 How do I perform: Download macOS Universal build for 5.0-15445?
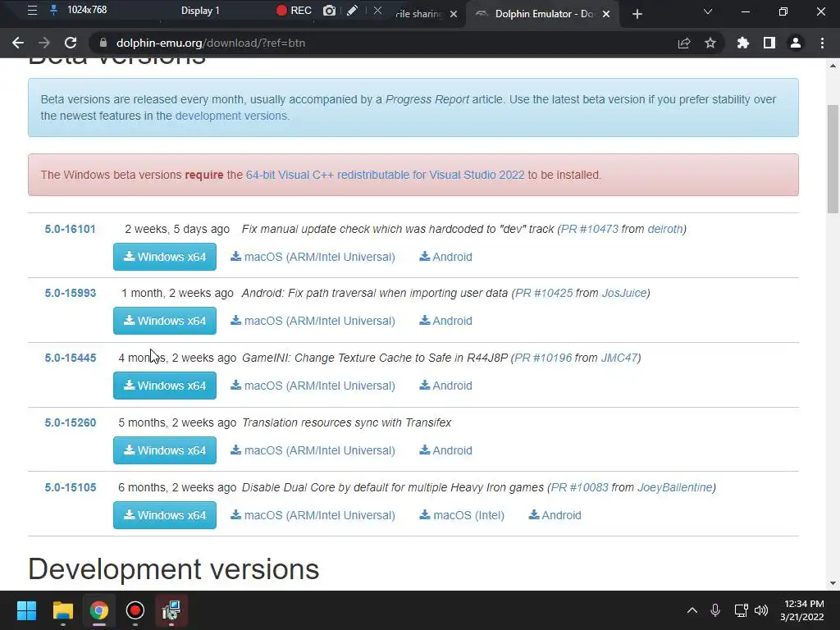[313, 386]
